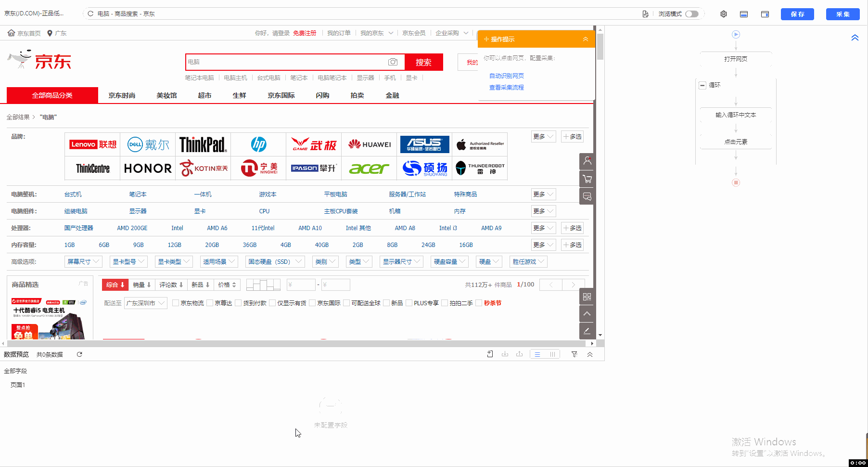The height and width of the screenshot is (467, 868).
Task: Select the grid layout view icon for the results
Action: tap(263, 285)
